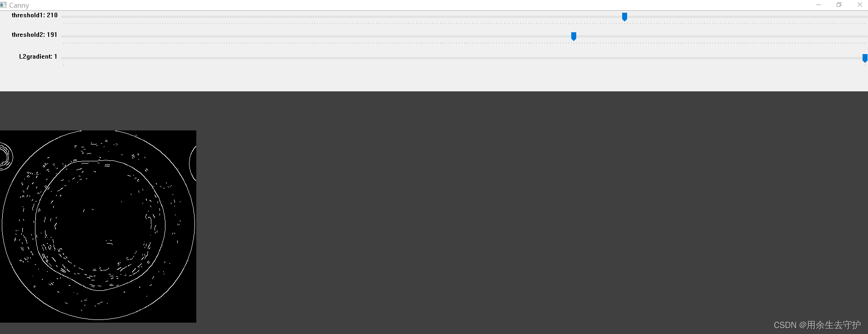This screenshot has height=334, width=868.
Task: Click the threshold2 slider handle
Action: pos(574,36)
